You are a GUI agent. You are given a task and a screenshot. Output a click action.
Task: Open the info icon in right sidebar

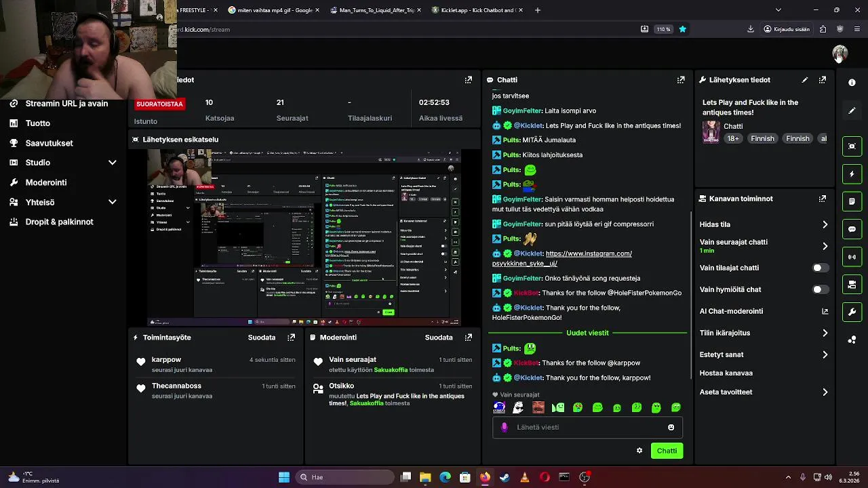[852, 82]
